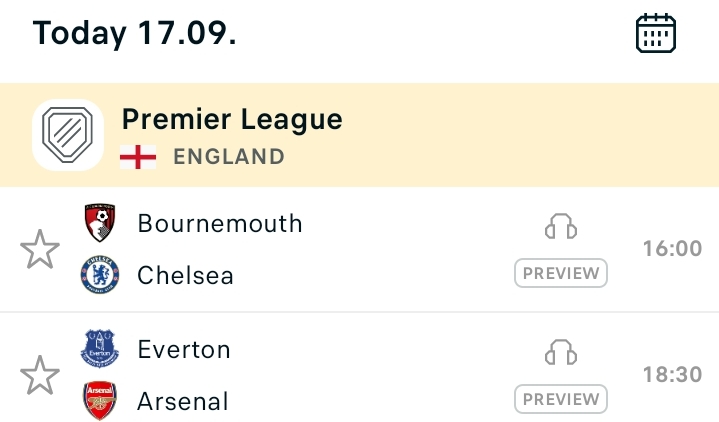Select the Arsenal team name
Image resolution: width=719 pixels, height=422 pixels.
pyautogui.click(x=183, y=402)
